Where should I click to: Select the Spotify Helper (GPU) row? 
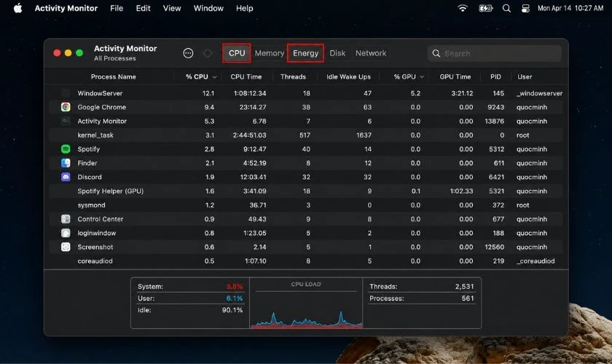(x=306, y=191)
